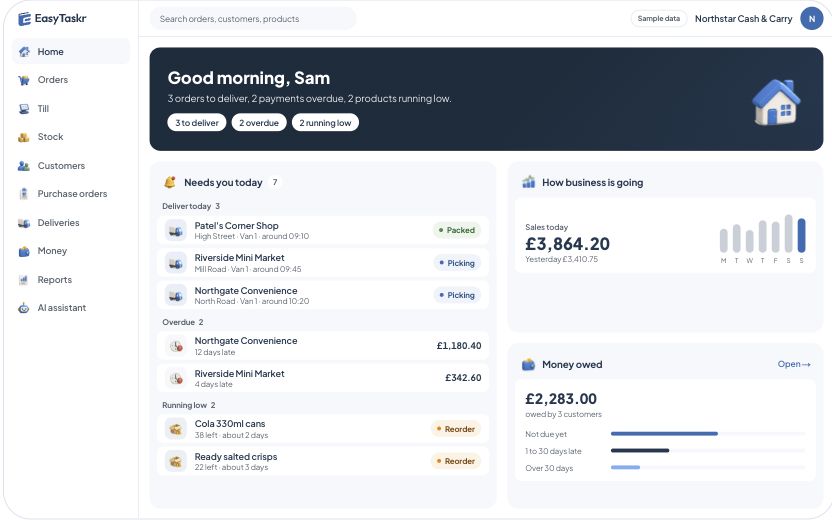
Task: Go to Purchase orders
Action: tap(72, 194)
